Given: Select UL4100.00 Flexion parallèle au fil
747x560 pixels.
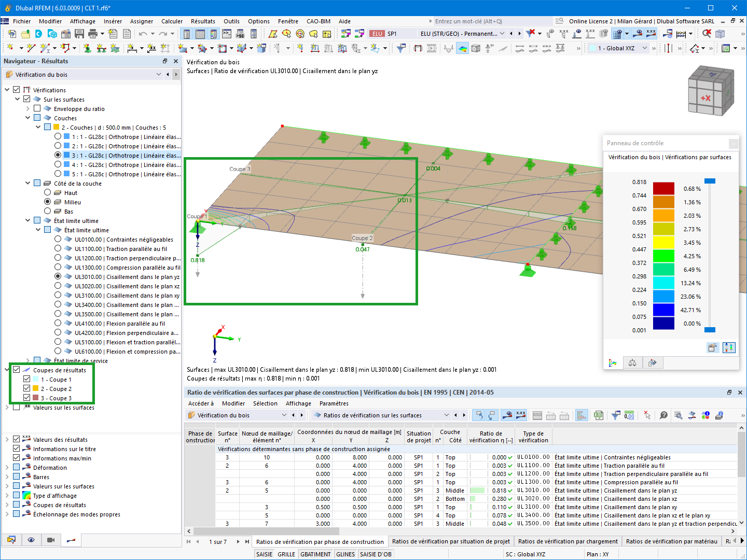Looking at the screenshot, I should tap(58, 323).
